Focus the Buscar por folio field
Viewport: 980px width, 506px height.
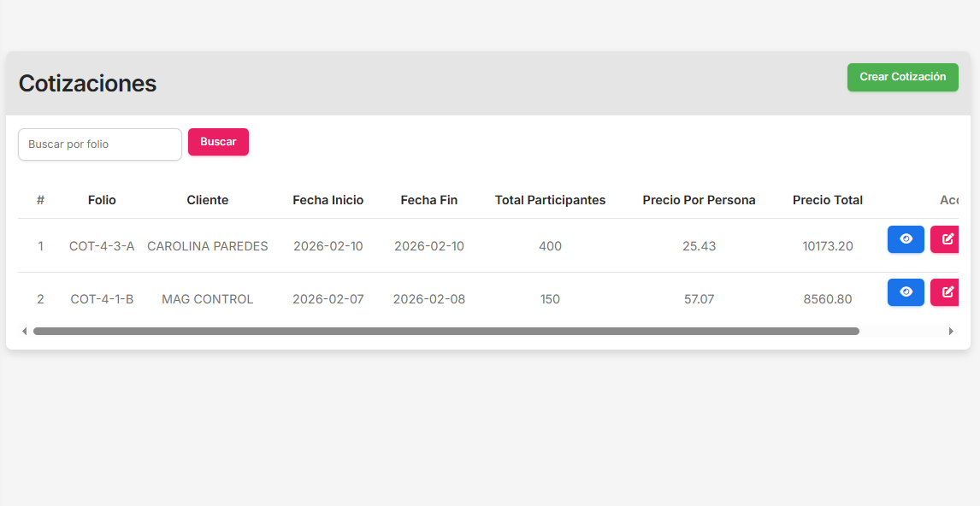[x=100, y=144]
